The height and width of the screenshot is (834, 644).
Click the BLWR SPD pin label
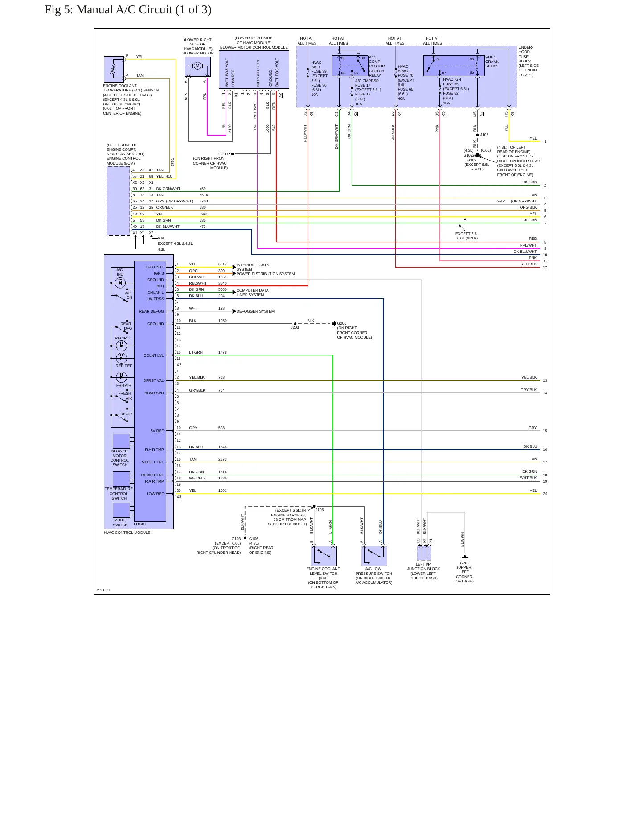click(154, 393)
